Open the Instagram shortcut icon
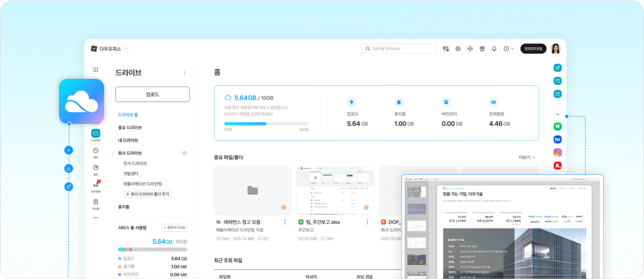Image resolution: width=644 pixels, height=279 pixels. pos(557,152)
